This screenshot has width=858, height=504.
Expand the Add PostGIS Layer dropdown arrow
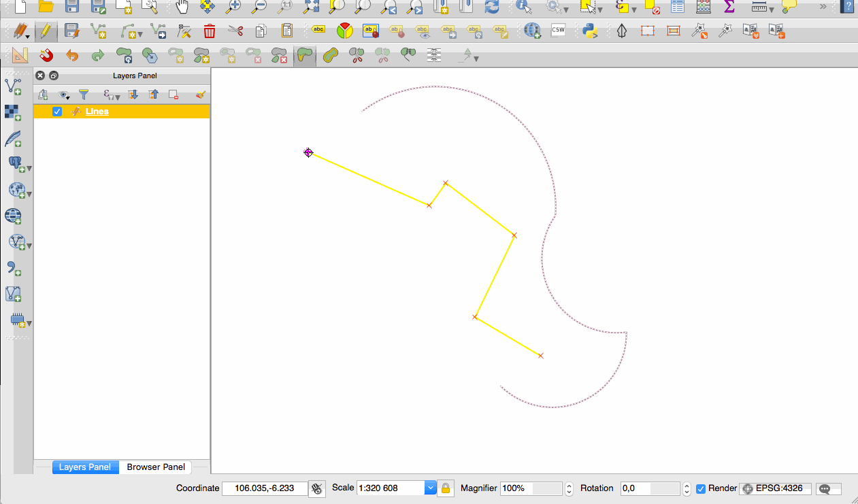[29, 168]
